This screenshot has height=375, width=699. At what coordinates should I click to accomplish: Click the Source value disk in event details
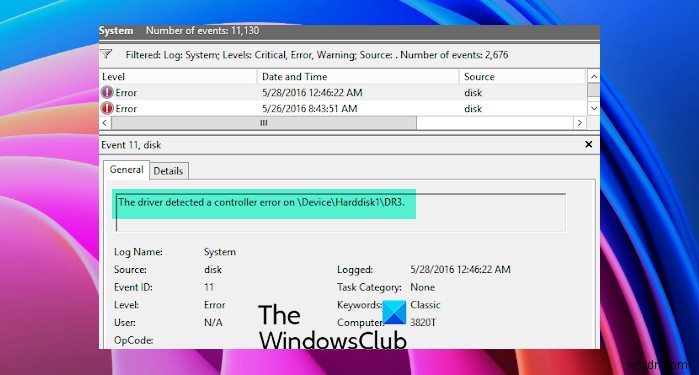[213, 269]
